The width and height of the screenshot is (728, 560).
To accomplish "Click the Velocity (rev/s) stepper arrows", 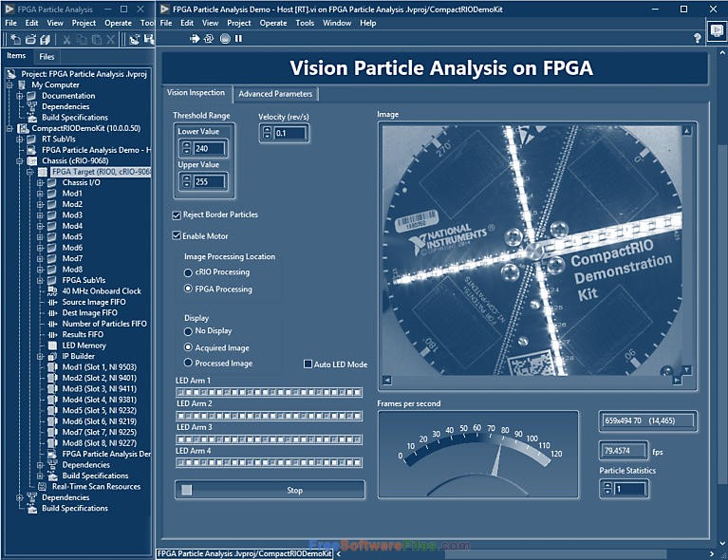I will [x=267, y=133].
